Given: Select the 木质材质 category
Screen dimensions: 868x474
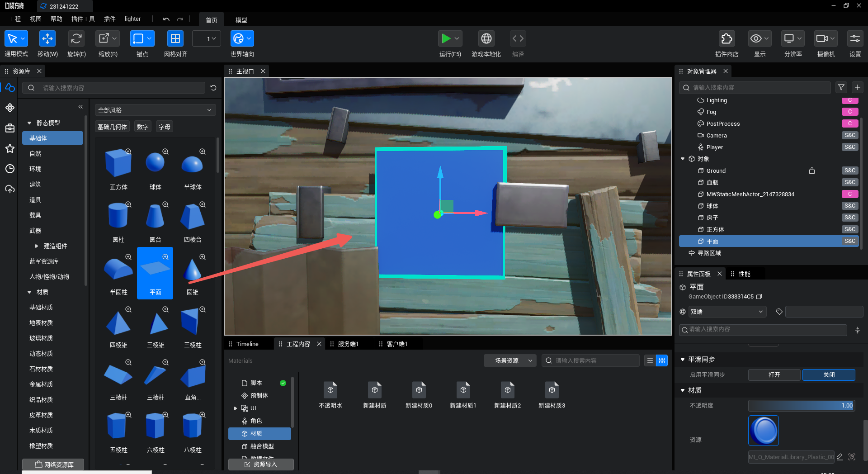Looking at the screenshot, I should pyautogui.click(x=41, y=431).
